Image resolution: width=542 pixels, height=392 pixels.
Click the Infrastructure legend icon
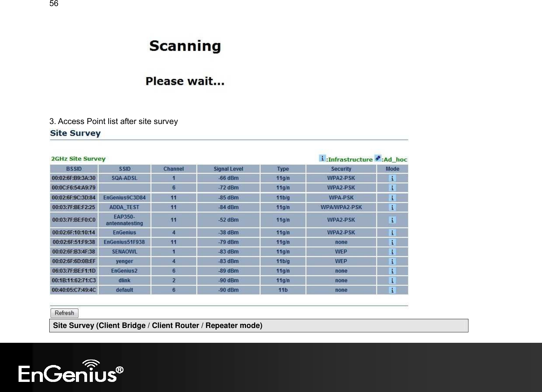tap(322, 158)
